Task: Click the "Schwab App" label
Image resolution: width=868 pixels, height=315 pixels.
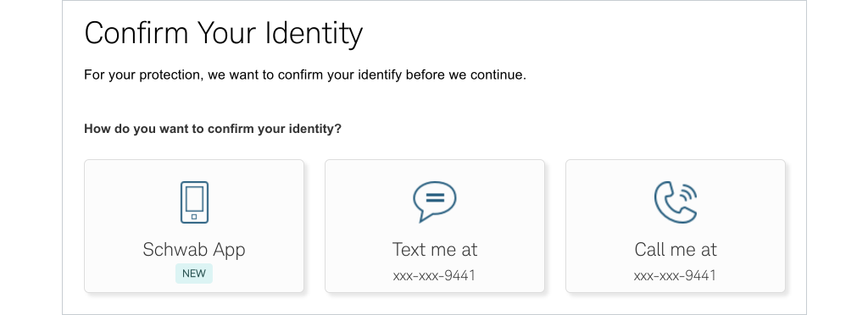Action: click(194, 250)
